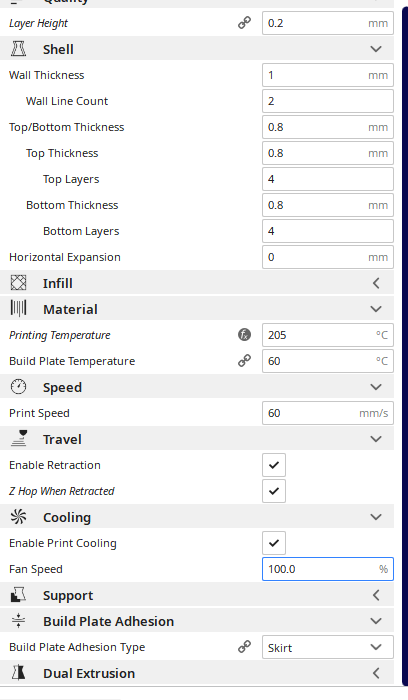408x700 pixels.
Task: Expand the Support section arrow
Action: pyautogui.click(x=376, y=595)
